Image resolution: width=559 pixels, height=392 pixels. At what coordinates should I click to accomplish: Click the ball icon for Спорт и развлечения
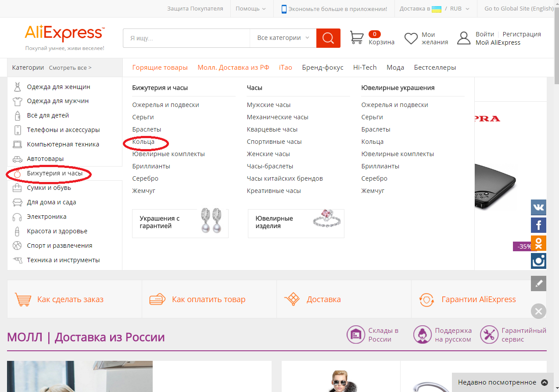point(18,246)
